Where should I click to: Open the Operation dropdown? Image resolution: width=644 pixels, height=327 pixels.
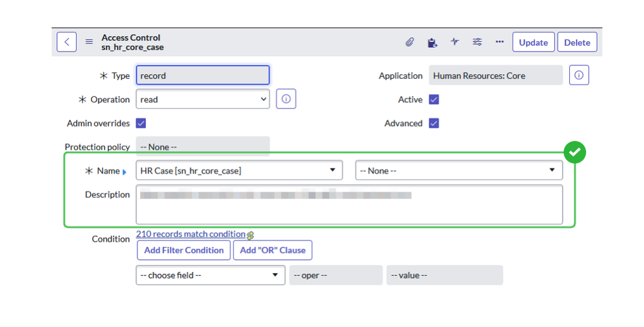pos(203,99)
